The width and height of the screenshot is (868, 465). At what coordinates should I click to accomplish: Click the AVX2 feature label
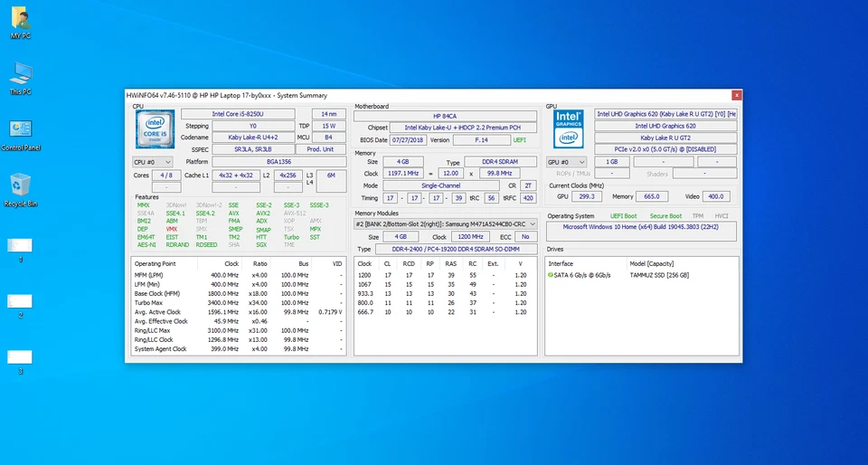(x=263, y=214)
